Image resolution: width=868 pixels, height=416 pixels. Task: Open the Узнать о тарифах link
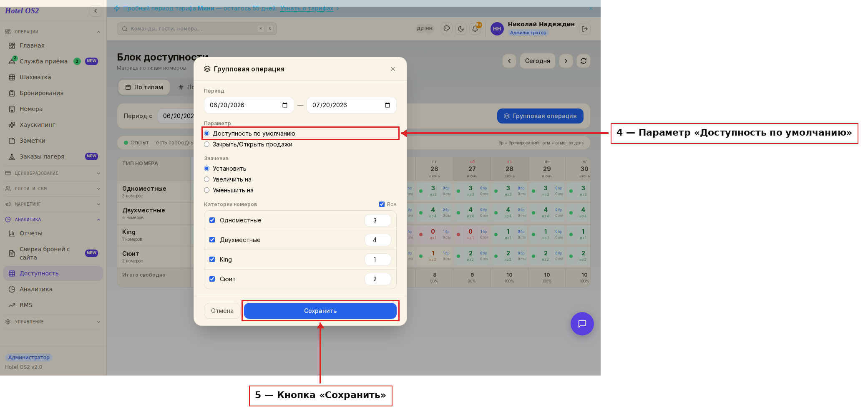[x=307, y=8]
